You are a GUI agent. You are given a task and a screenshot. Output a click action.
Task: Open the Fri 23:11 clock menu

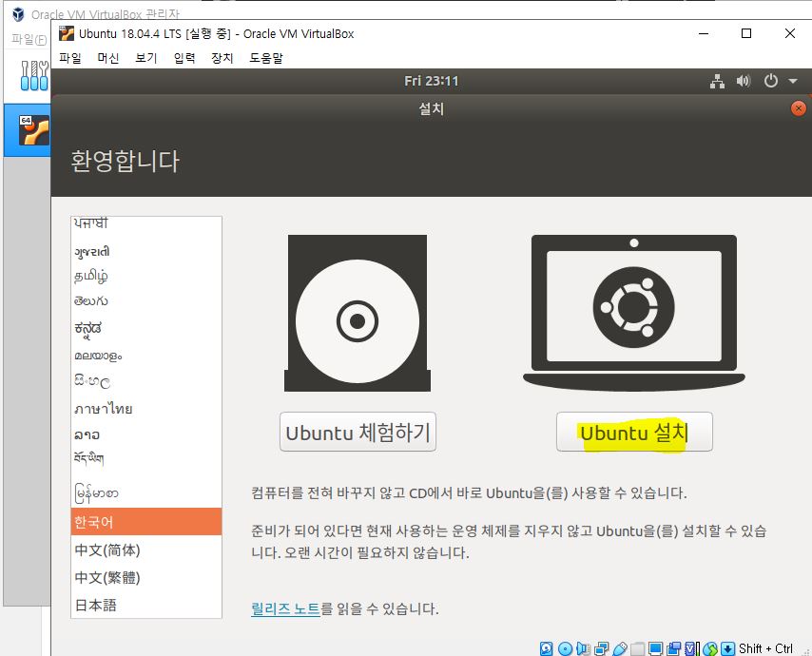432,81
